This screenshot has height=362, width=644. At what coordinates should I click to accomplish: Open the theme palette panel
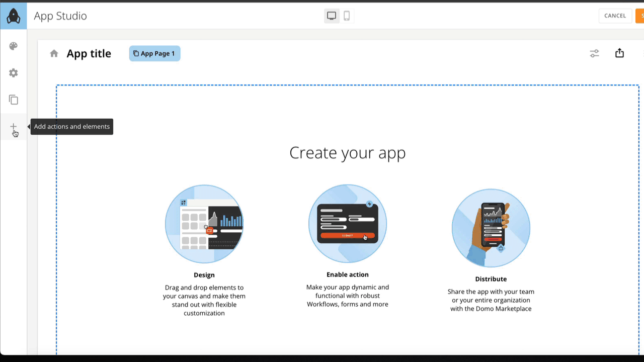coord(13,46)
